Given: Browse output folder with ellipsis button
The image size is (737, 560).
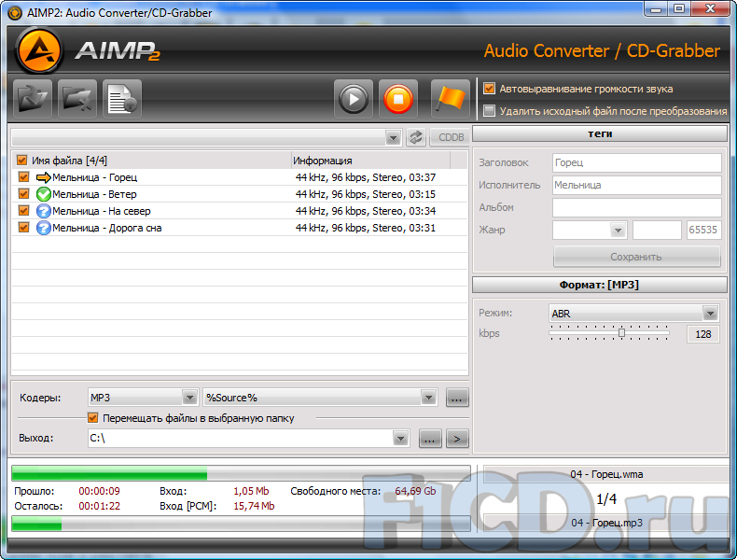Looking at the screenshot, I should pos(430,440).
